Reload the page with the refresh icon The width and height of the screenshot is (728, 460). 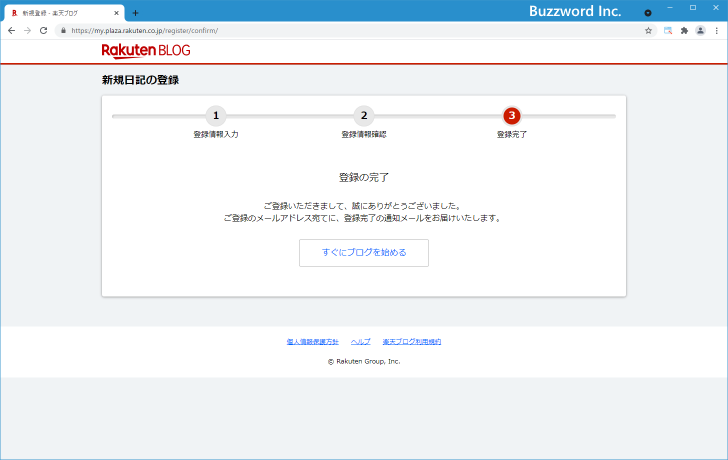coord(44,31)
